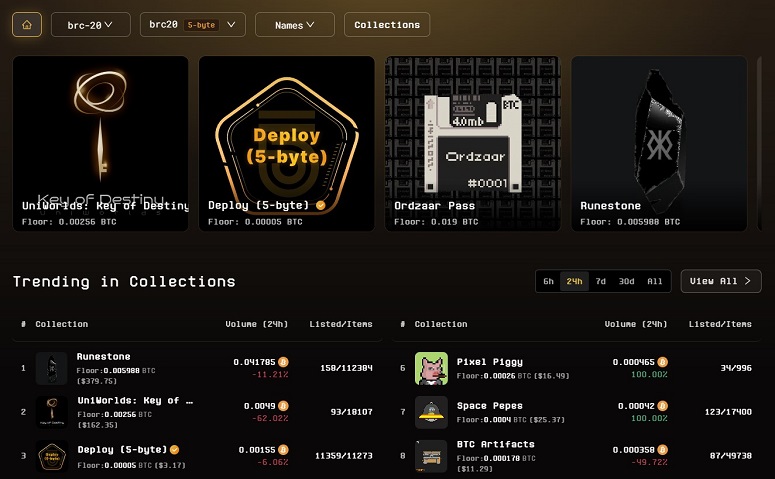Open the View All trending link
The height and width of the screenshot is (479, 775).
(x=721, y=281)
